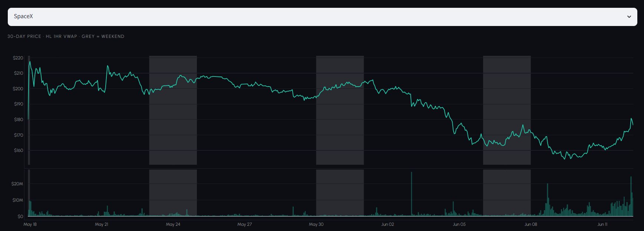The image size is (644, 231).
Task: Open the SpaceX selector dropdown
Action: pyautogui.click(x=322, y=17)
